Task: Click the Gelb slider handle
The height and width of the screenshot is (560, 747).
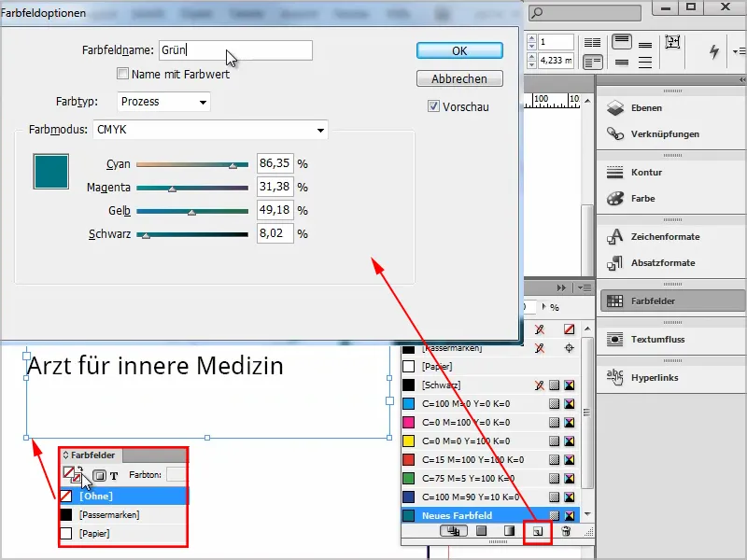Action: coord(191,213)
